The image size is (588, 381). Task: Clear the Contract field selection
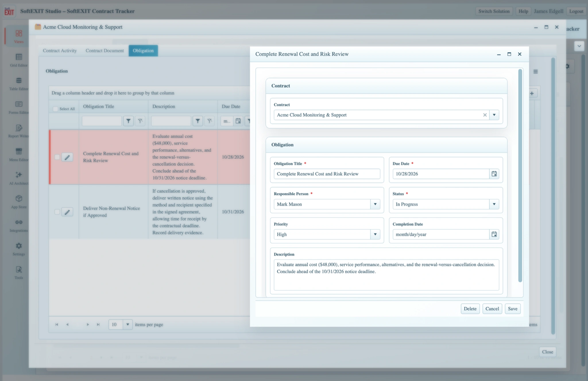pos(485,115)
